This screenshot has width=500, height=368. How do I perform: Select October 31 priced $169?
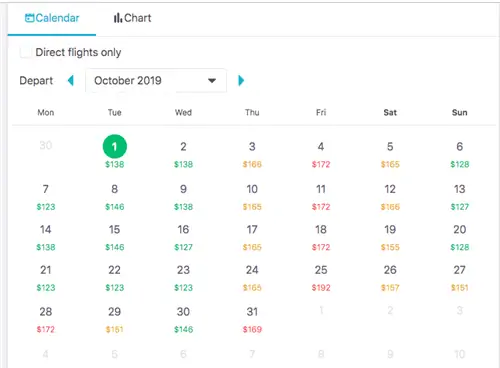click(x=252, y=320)
